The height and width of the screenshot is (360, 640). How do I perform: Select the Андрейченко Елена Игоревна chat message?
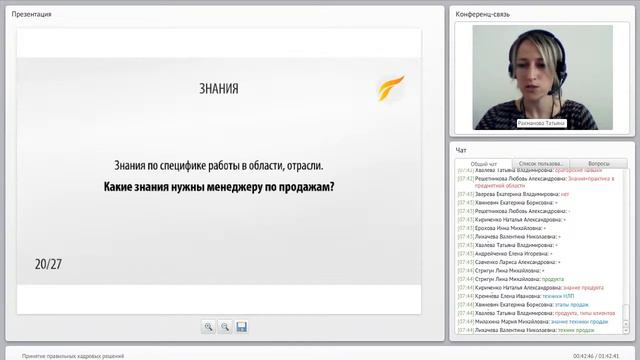pyautogui.click(x=505, y=254)
